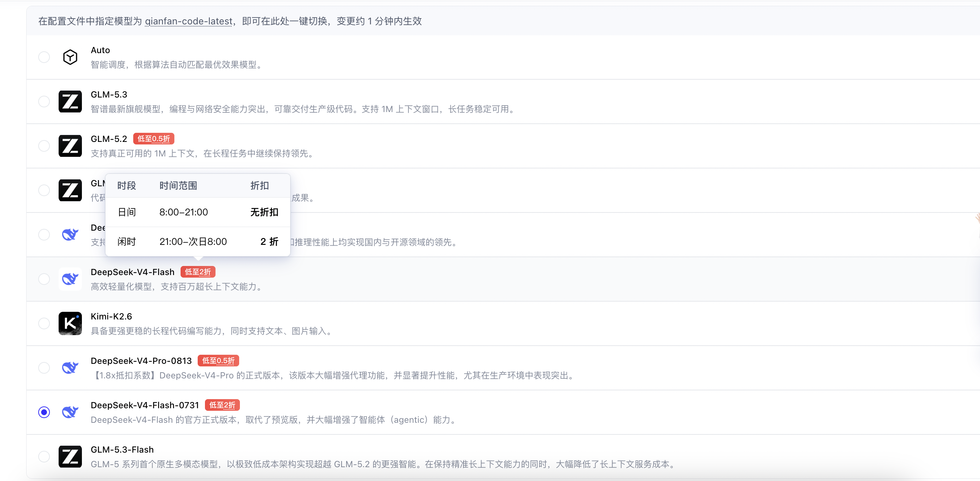Viewport: 980px width, 481px height.
Task: Click the GLM-5.3 model name
Action: point(109,95)
